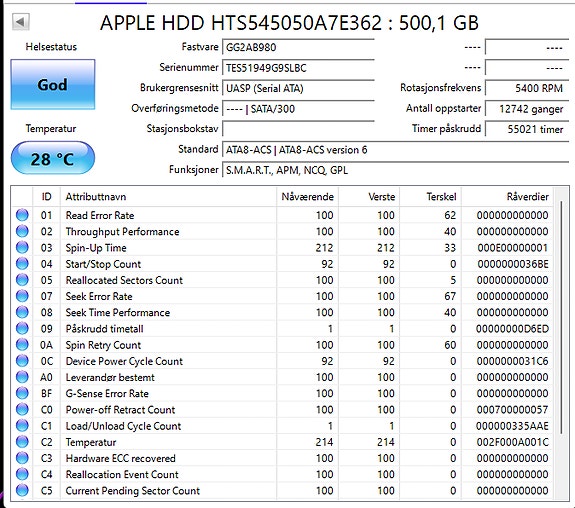
Task: Click raw value 000700000057
Action: click(x=512, y=410)
